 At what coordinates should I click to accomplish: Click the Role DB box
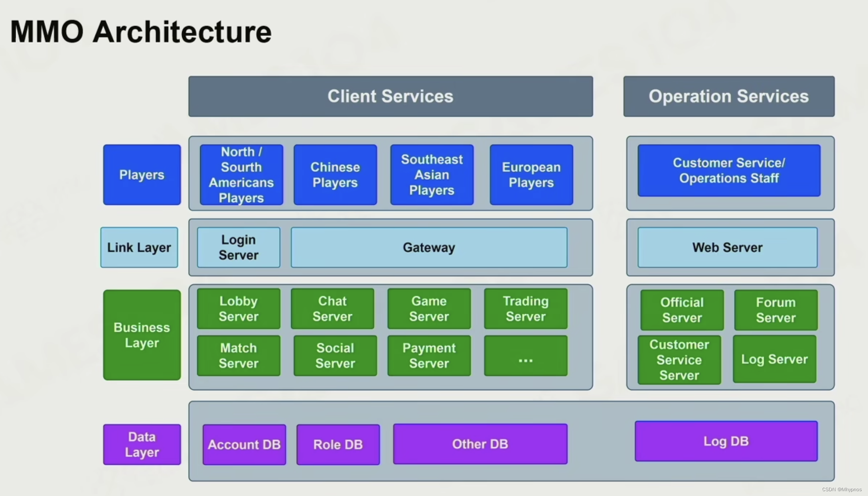point(338,444)
